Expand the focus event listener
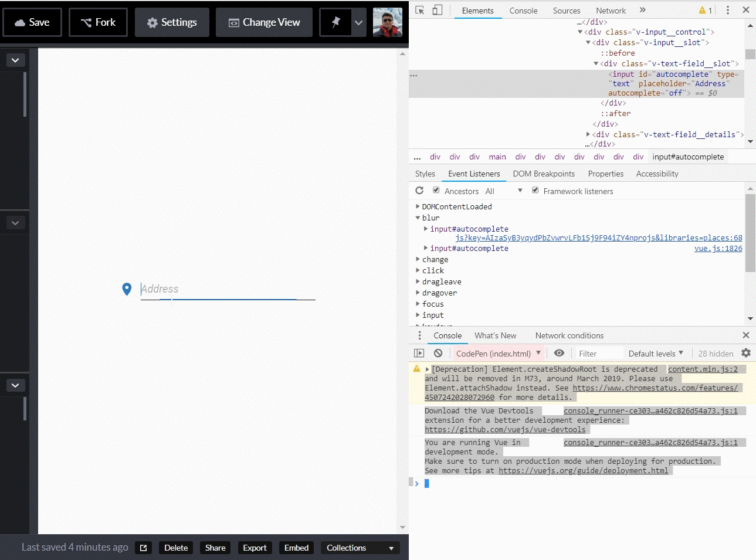 point(418,304)
